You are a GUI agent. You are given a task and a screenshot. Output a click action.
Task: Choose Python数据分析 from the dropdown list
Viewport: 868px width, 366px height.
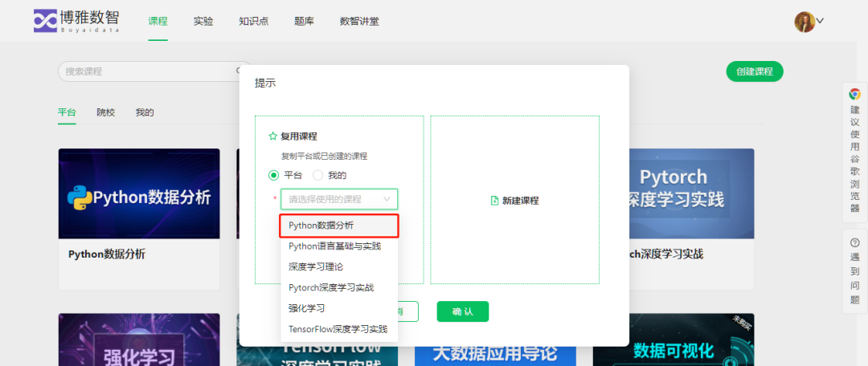click(x=339, y=226)
